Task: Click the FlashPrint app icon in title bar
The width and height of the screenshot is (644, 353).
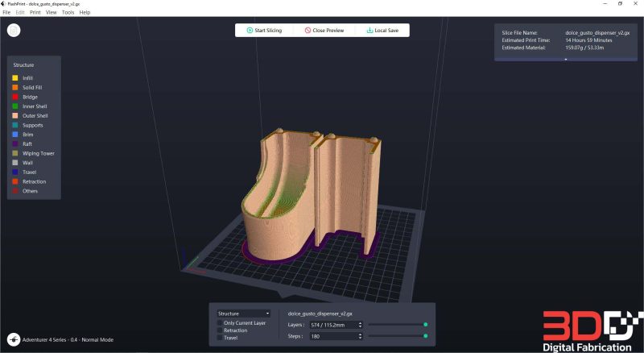Action: coord(3,4)
